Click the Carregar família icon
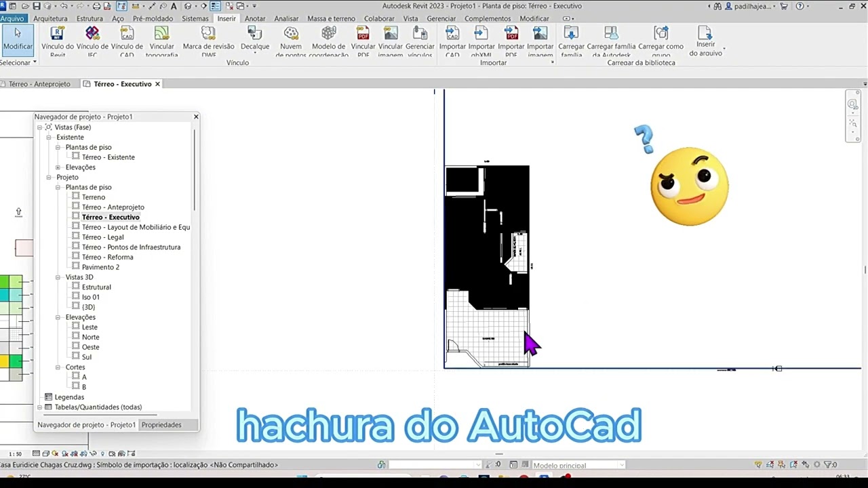Viewport: 868px width, 488px height. click(x=571, y=33)
